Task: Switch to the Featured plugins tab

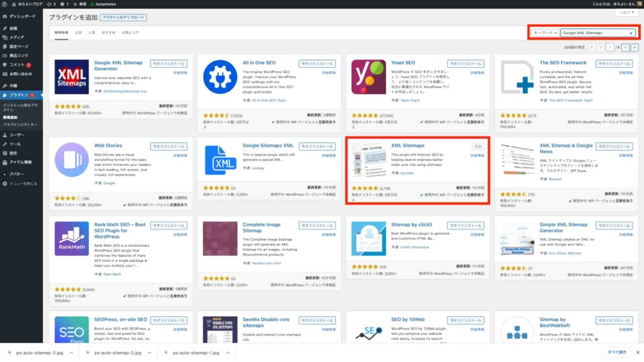Action: coord(78,33)
